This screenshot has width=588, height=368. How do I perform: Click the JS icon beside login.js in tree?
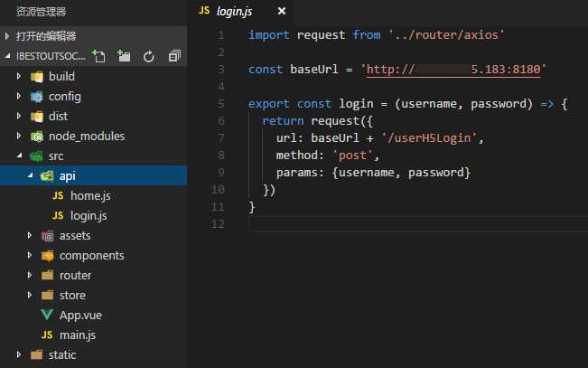58,215
